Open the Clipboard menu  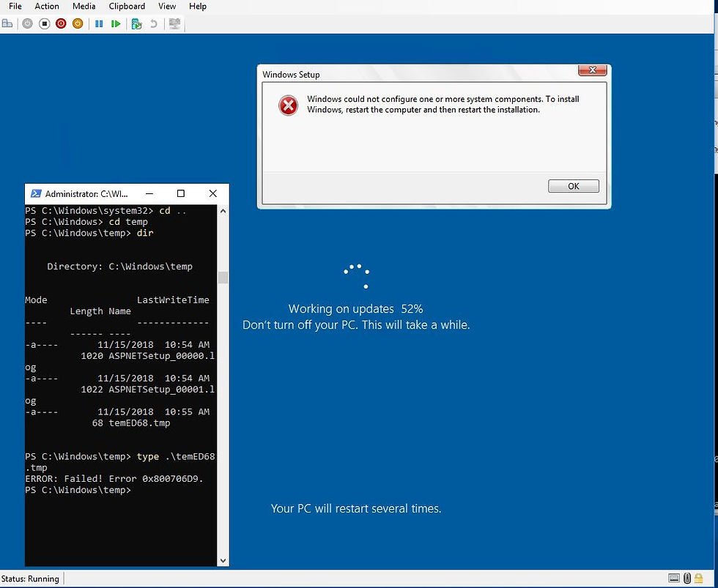tap(127, 7)
